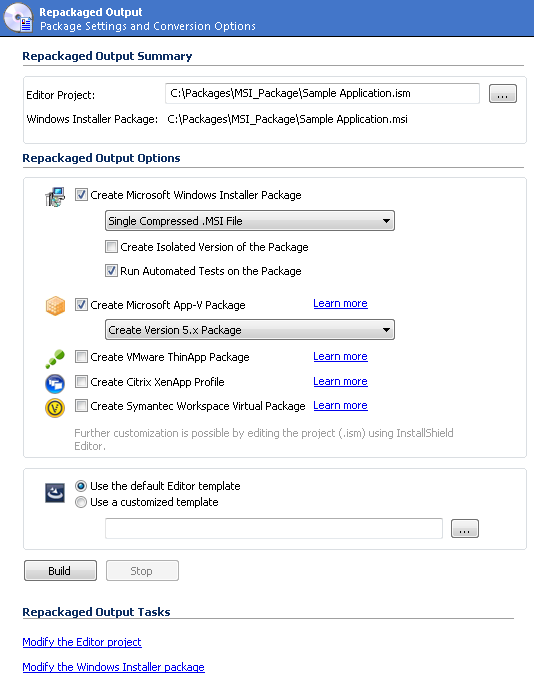Expand the Create Version 5.x Package dropdown

250,330
